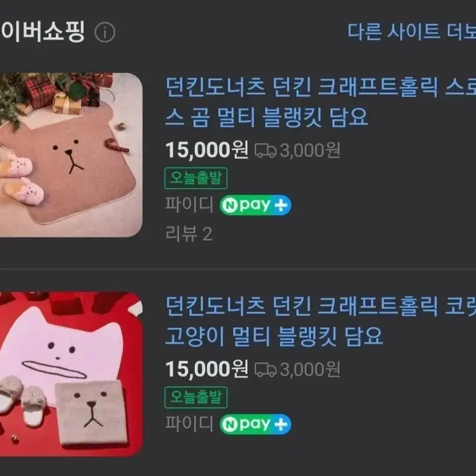Open the 곰 멀티 블랭킷 담요 product title
The width and height of the screenshot is (476, 476).
(320, 102)
